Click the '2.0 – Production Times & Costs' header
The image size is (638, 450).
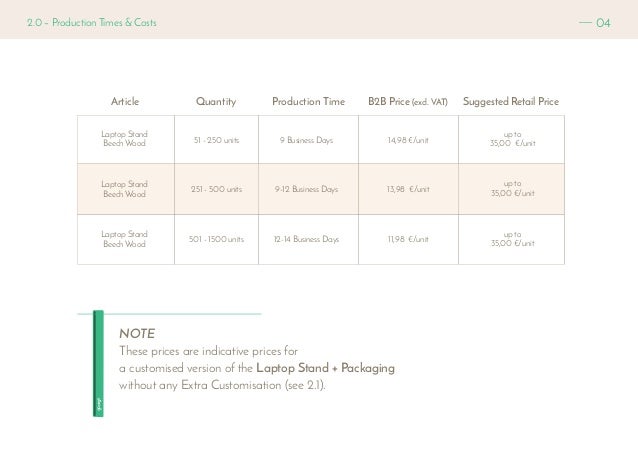pos(91,22)
